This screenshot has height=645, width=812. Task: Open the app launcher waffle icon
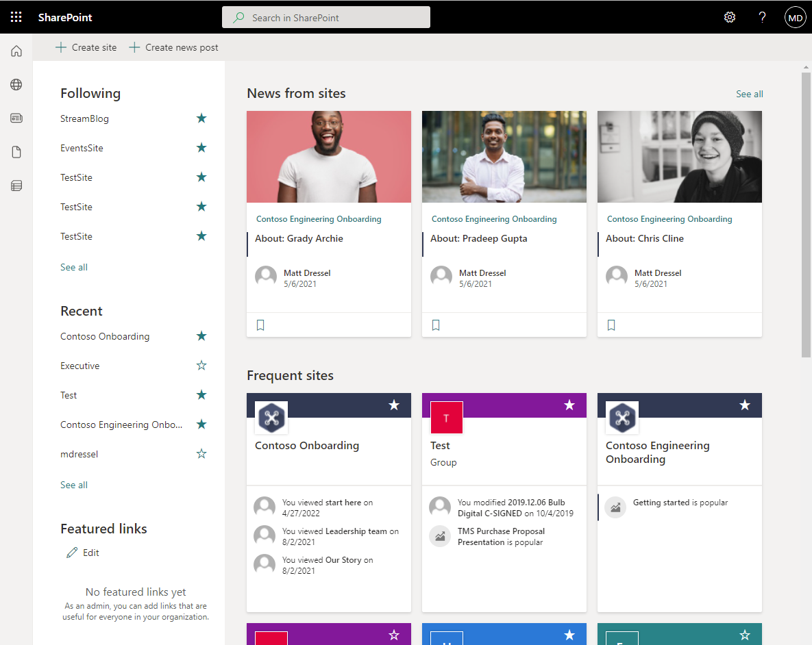(16, 17)
